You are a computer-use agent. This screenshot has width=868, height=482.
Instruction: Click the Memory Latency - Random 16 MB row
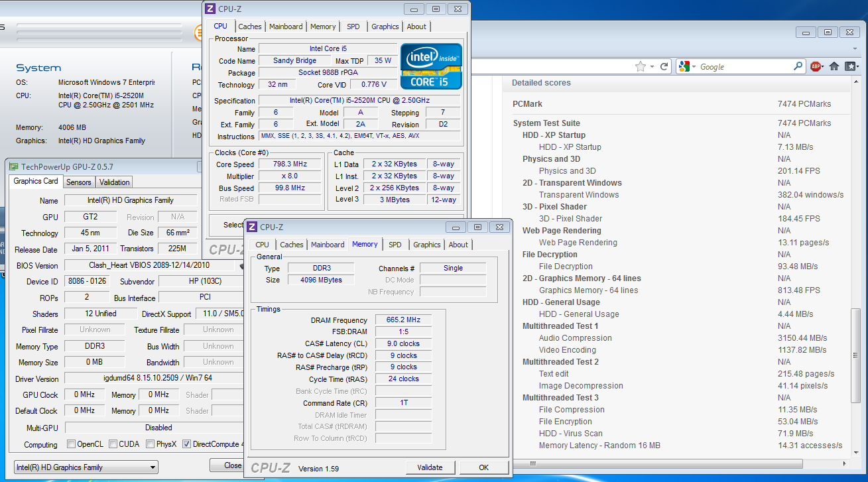tap(682, 446)
